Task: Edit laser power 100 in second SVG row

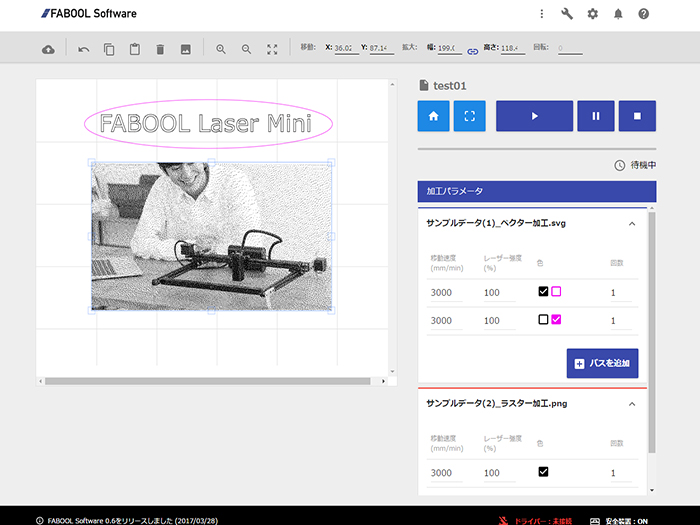Action: tap(500, 321)
